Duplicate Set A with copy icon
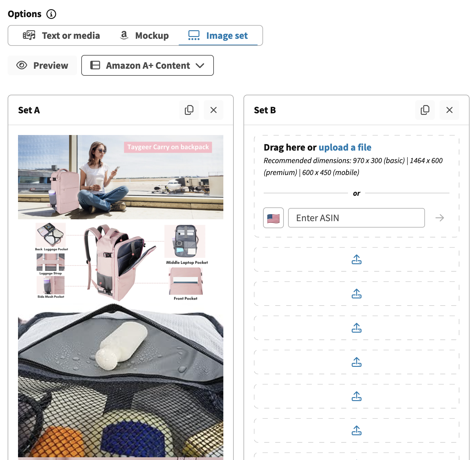 click(x=189, y=110)
